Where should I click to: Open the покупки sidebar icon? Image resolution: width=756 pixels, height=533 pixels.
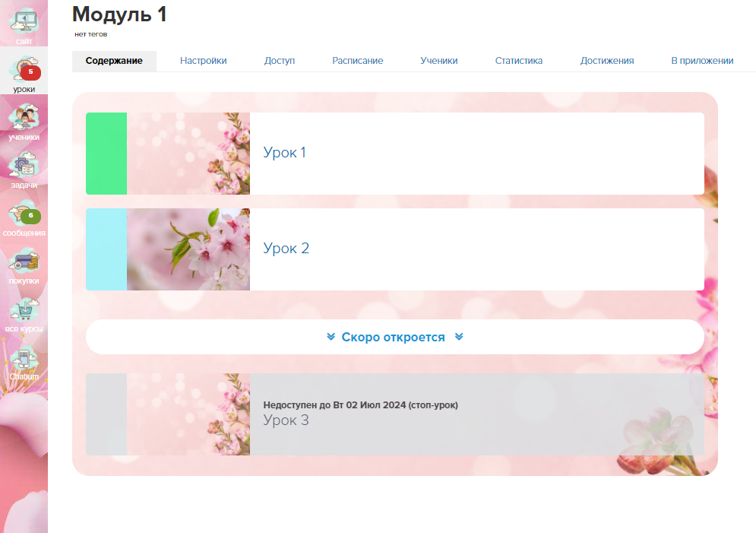(24, 266)
